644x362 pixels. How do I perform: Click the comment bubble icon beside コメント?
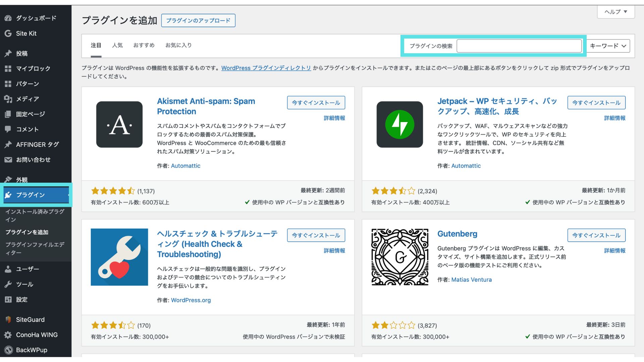pyautogui.click(x=8, y=129)
